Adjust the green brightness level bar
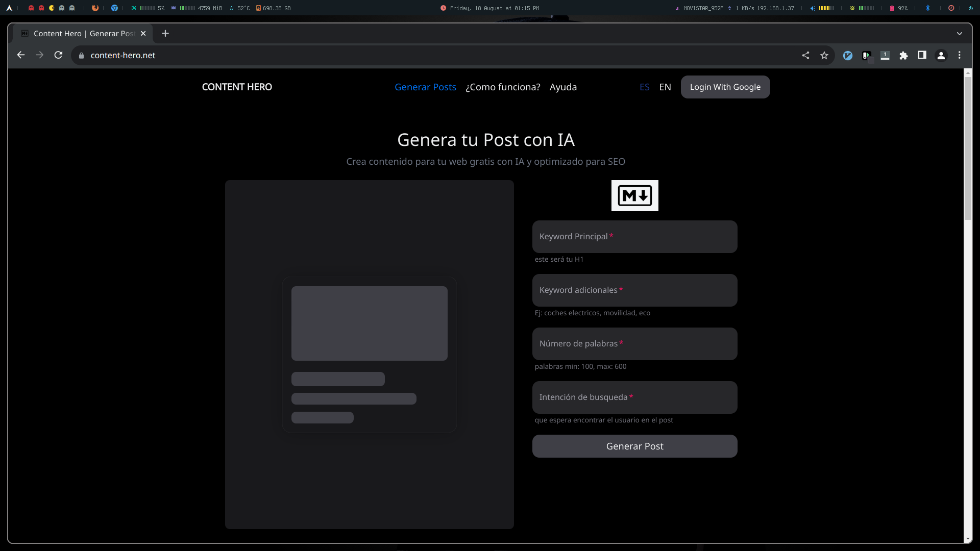This screenshot has height=551, width=980. tap(866, 8)
